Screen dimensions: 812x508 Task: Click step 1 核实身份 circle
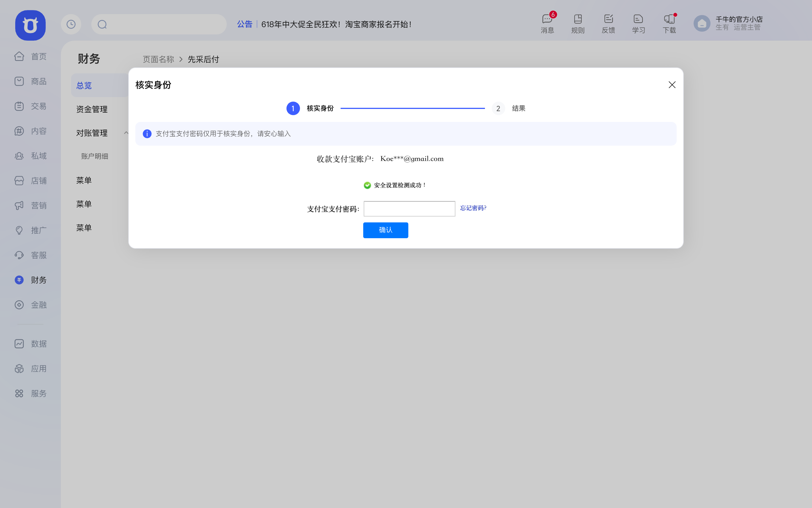click(x=293, y=108)
